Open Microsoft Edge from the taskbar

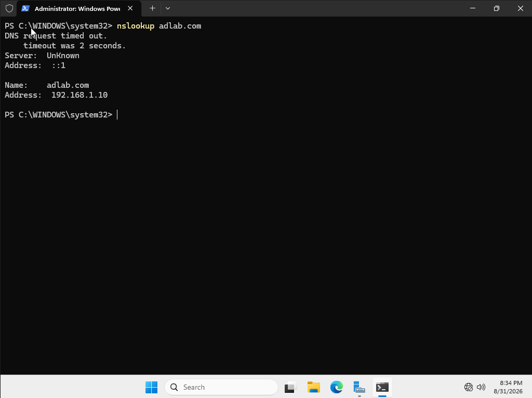point(337,387)
